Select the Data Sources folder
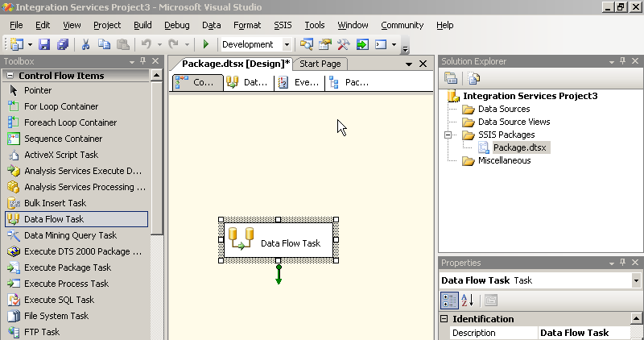 pos(504,109)
